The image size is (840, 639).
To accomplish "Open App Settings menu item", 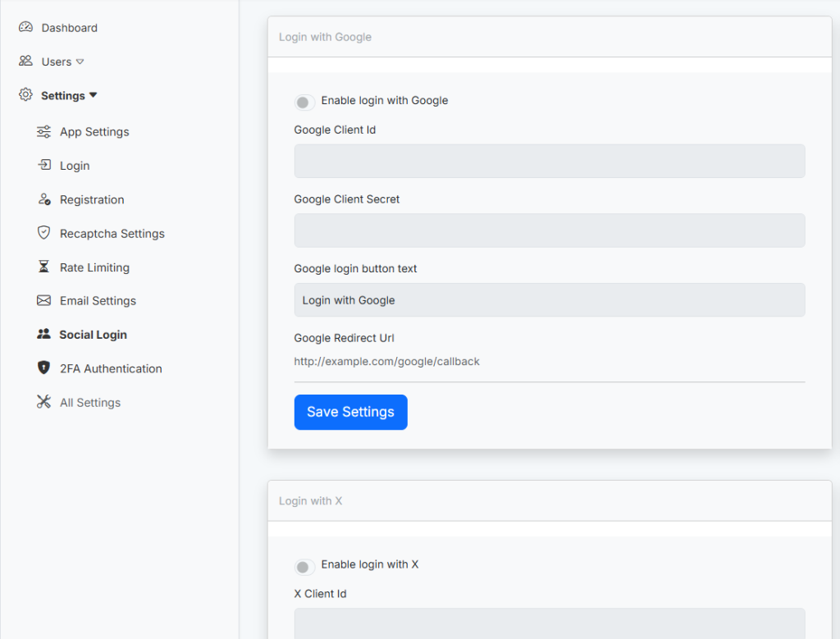I will (x=94, y=132).
